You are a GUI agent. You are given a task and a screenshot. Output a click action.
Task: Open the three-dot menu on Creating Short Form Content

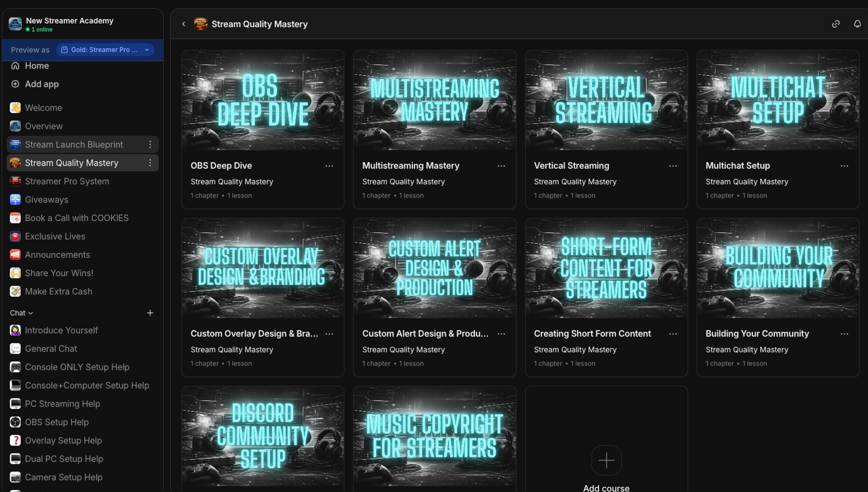point(673,334)
